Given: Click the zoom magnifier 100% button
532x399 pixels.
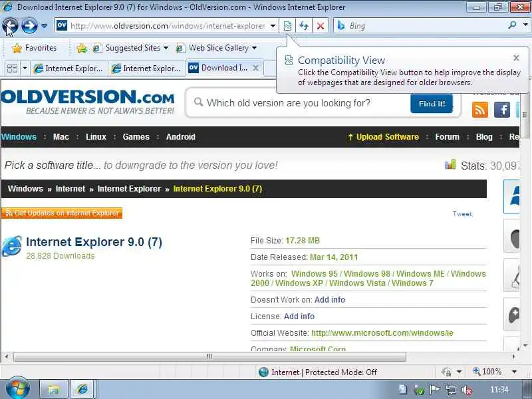Looking at the screenshot, I should 487,372.
